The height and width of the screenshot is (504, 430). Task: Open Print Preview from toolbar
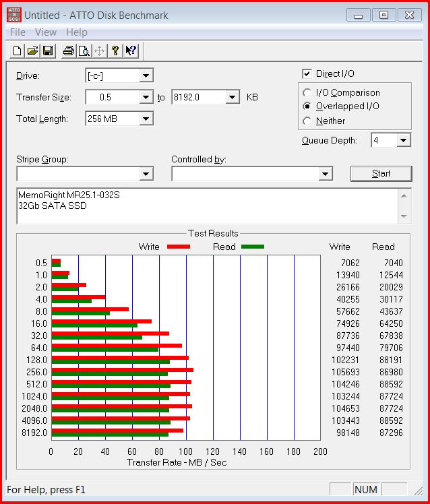click(84, 51)
